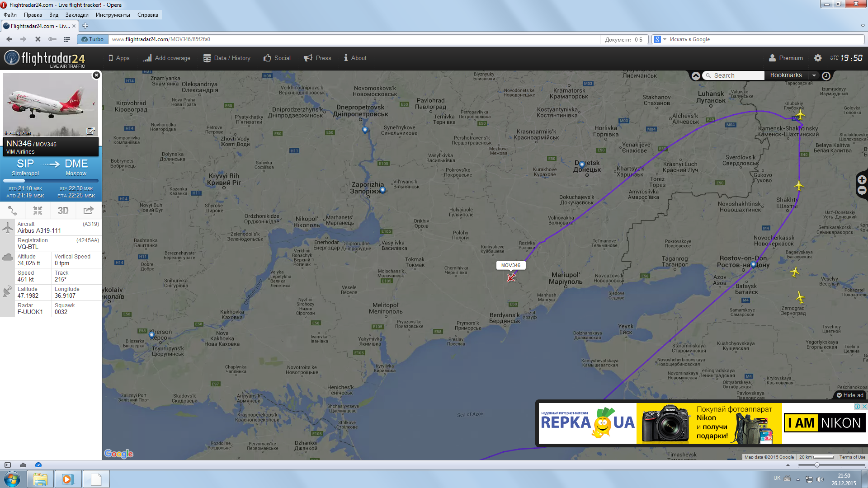868x488 pixels.
Task: Adjust the Opera zoom slider
Action: pos(816,465)
